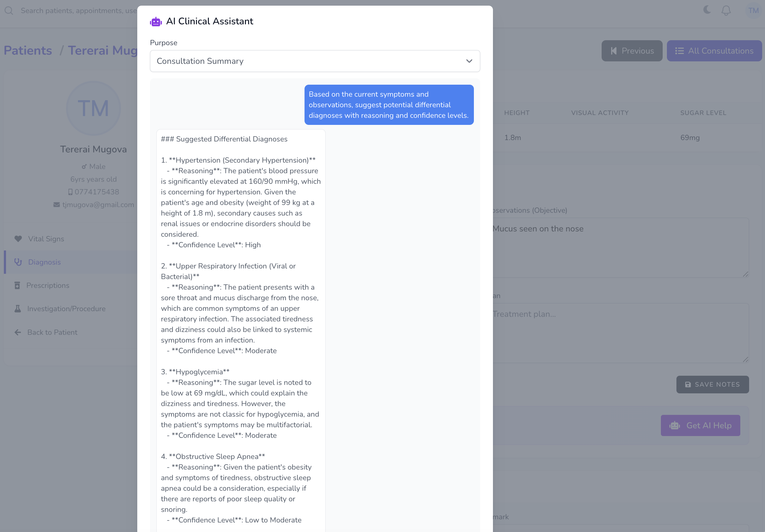Image resolution: width=765 pixels, height=532 pixels.
Task: Select the Vital Signs heart icon
Action: [19, 239]
